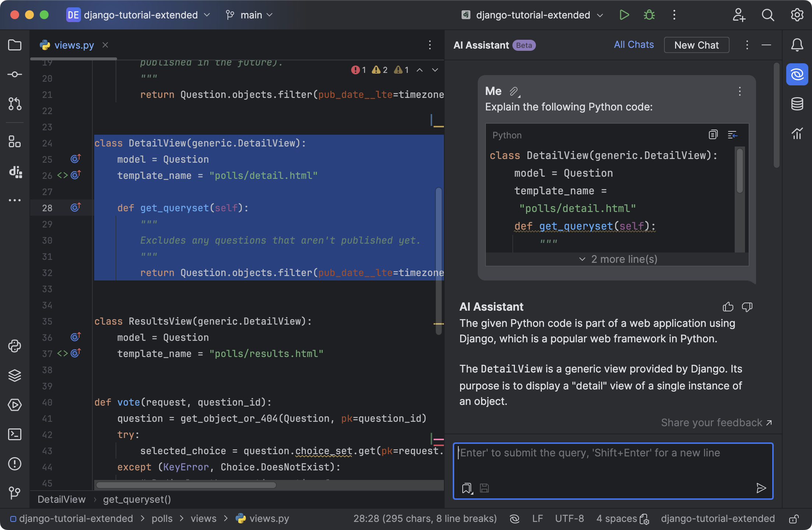Open All Chats list
The image size is (812, 530).
tap(633, 45)
